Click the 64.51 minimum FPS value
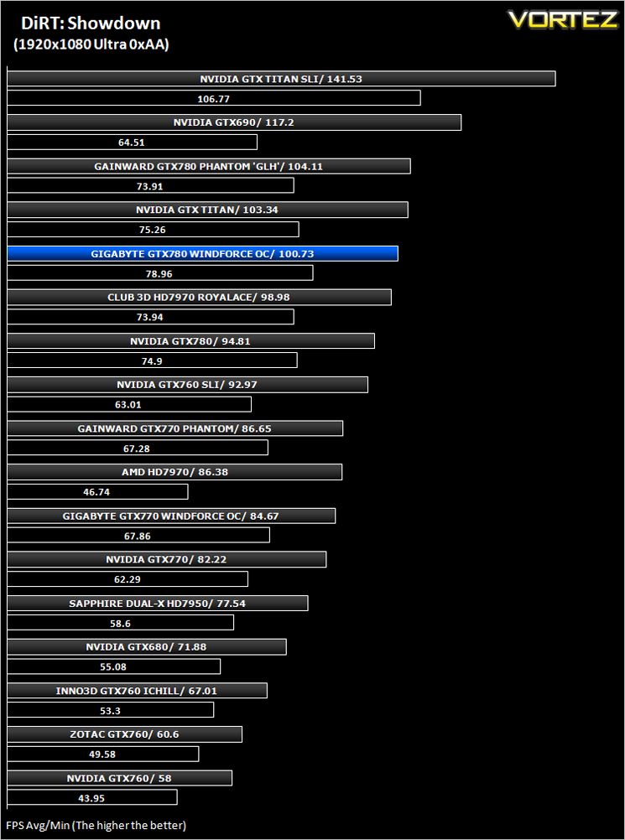Screen dimensions: 625x840 (x=132, y=143)
